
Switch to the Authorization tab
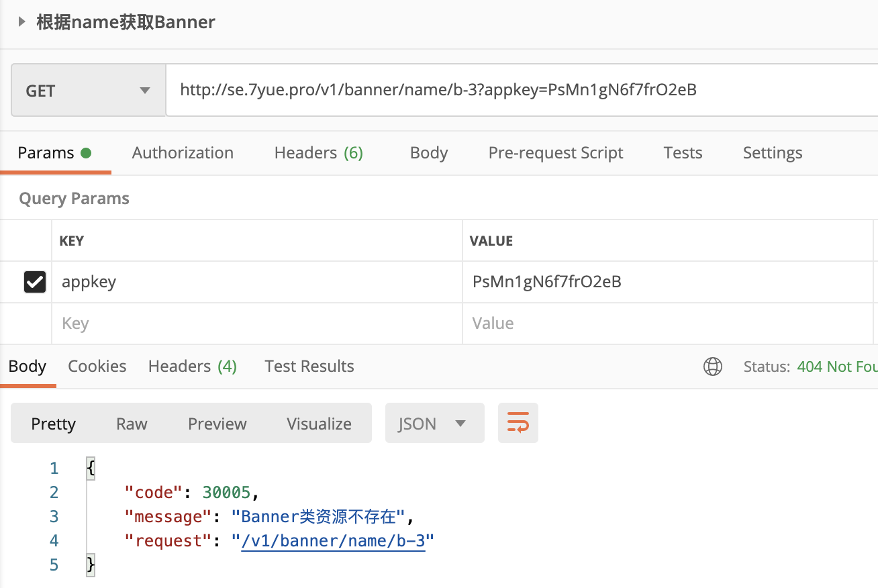click(183, 153)
